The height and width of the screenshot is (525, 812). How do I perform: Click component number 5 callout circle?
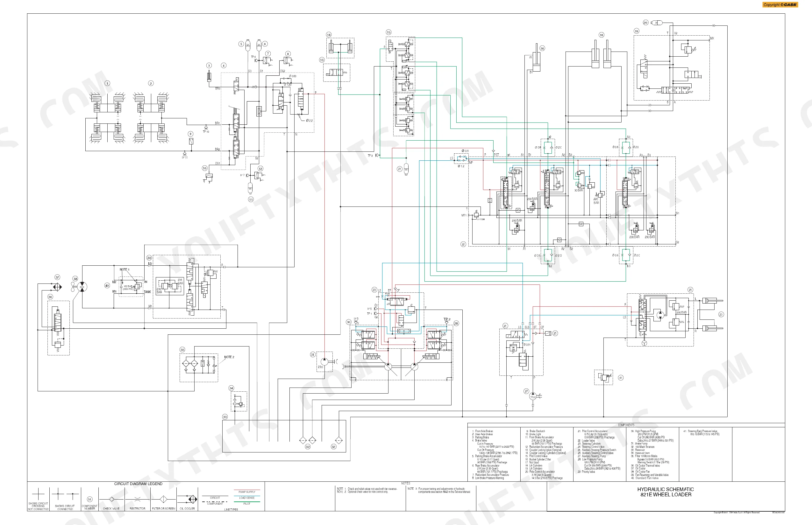point(241,44)
